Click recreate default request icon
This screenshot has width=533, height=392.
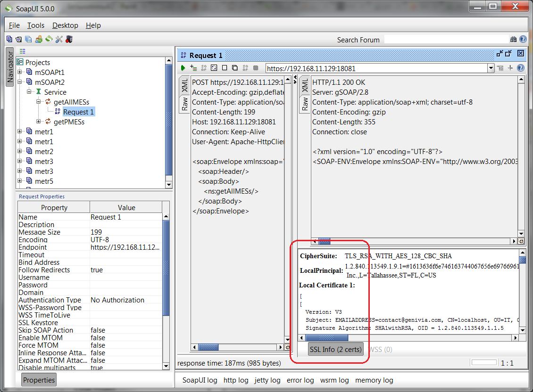pos(214,68)
